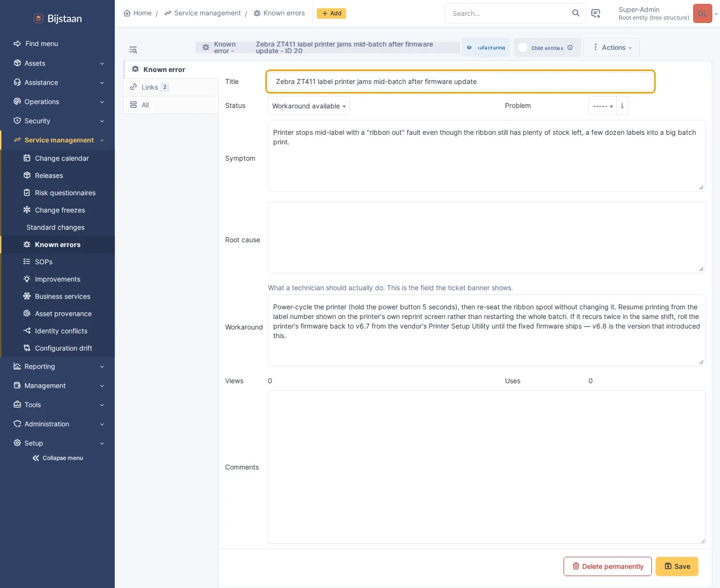Click the manufacturing entity badge
The width and height of the screenshot is (720, 588).
[x=486, y=47]
